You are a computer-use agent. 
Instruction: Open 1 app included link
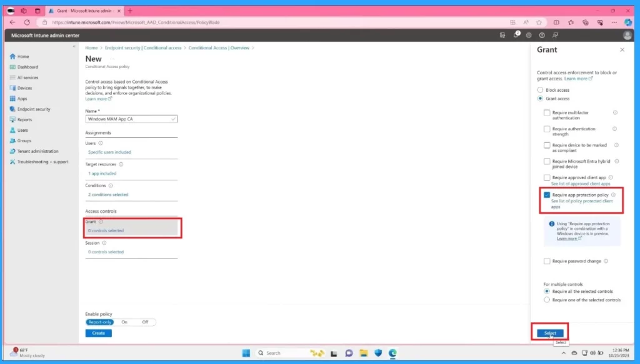(102, 173)
